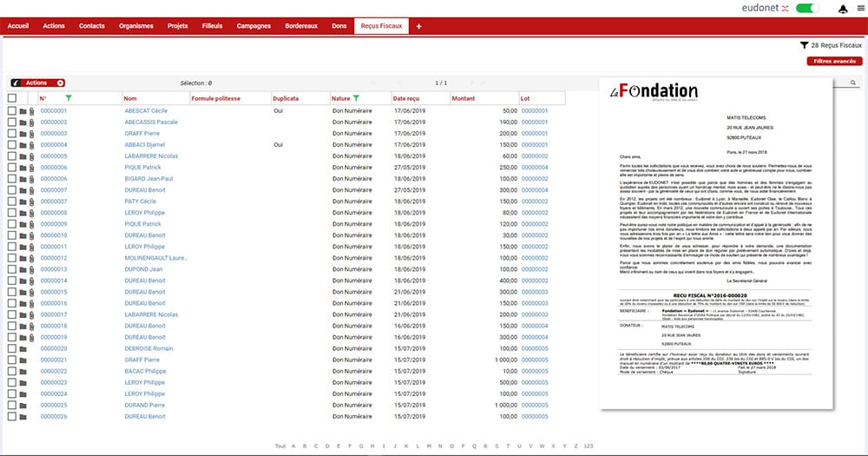This screenshot has height=456, width=868.
Task: Open the Organismes tab
Action: 136,26
